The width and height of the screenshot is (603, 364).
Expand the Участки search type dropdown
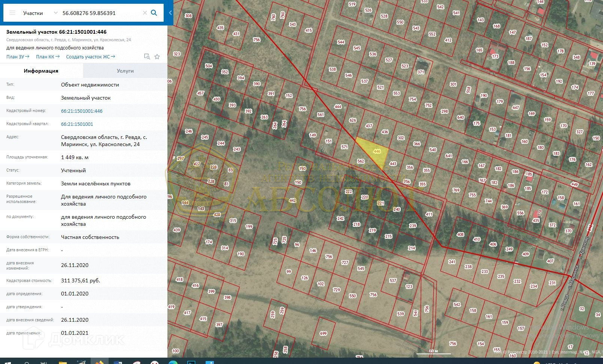point(40,13)
